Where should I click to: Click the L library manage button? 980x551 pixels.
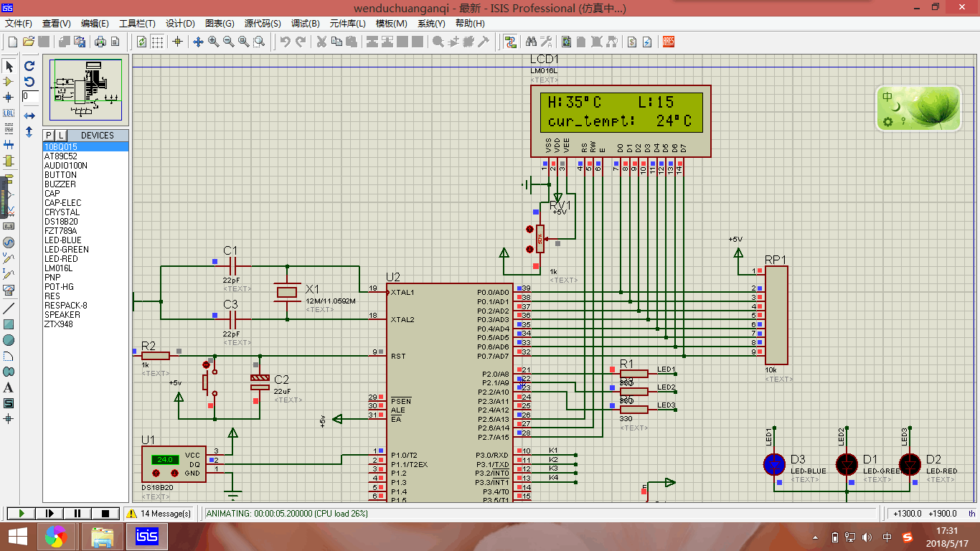tap(60, 135)
